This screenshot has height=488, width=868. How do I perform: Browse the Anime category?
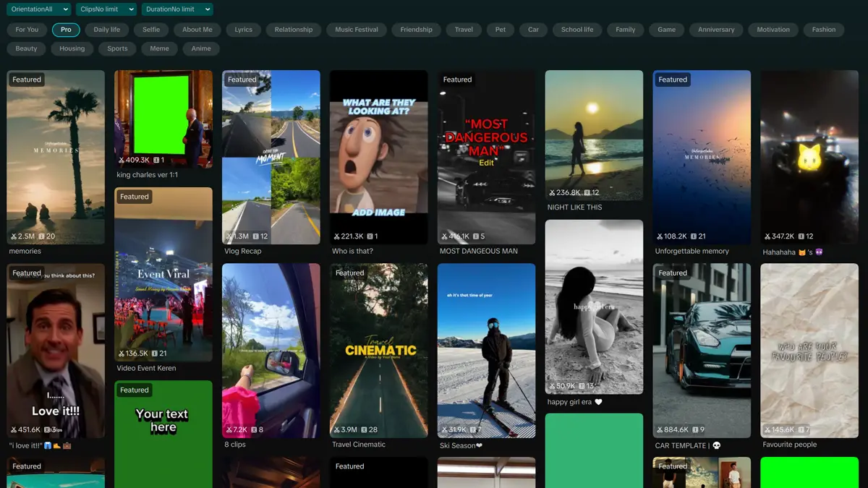(x=201, y=48)
